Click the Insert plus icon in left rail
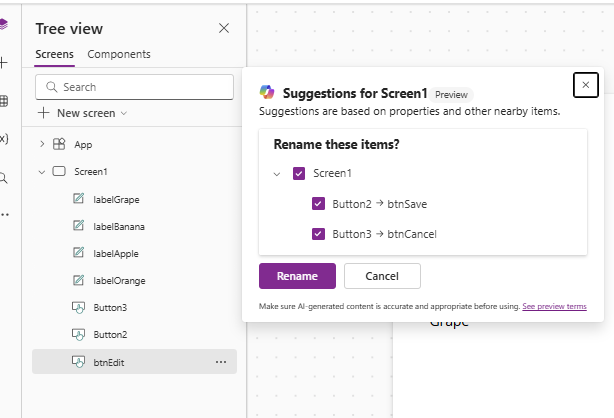The image size is (614, 418). (3, 63)
